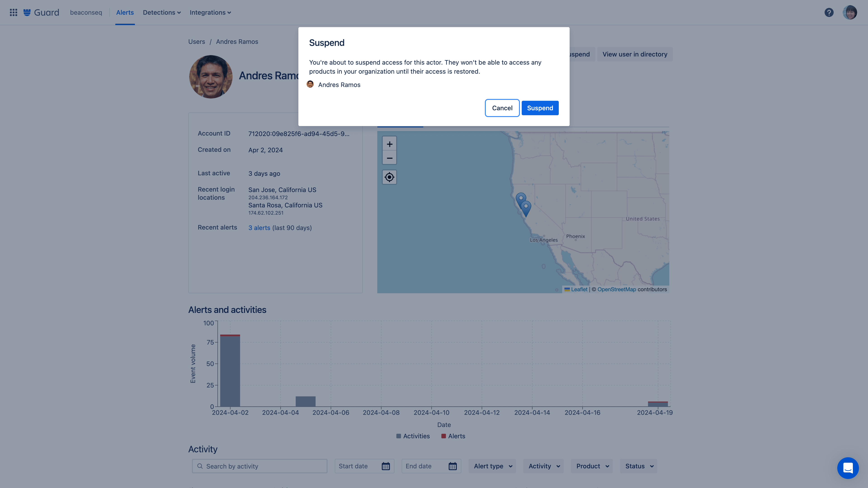This screenshot has height=488, width=868.
Task: Expand the Alert type filter dropdown
Action: [492, 466]
